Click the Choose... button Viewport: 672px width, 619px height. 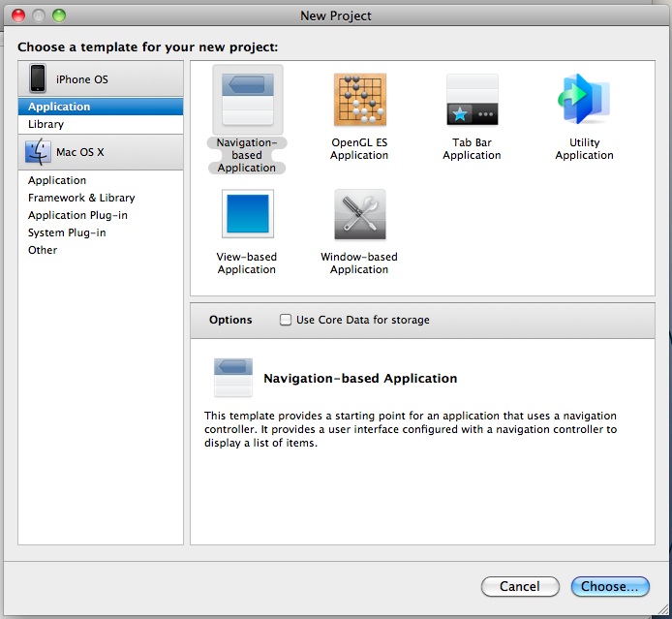tap(610, 586)
